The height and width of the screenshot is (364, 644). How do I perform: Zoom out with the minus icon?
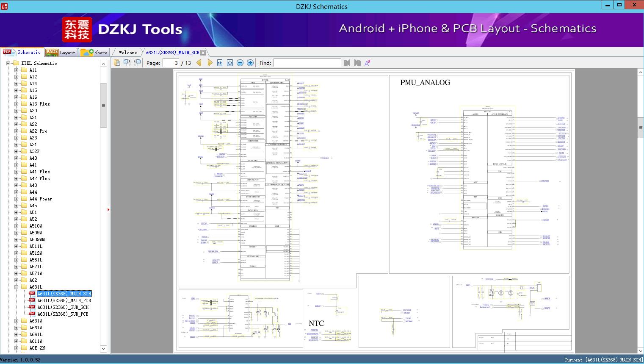tap(240, 63)
